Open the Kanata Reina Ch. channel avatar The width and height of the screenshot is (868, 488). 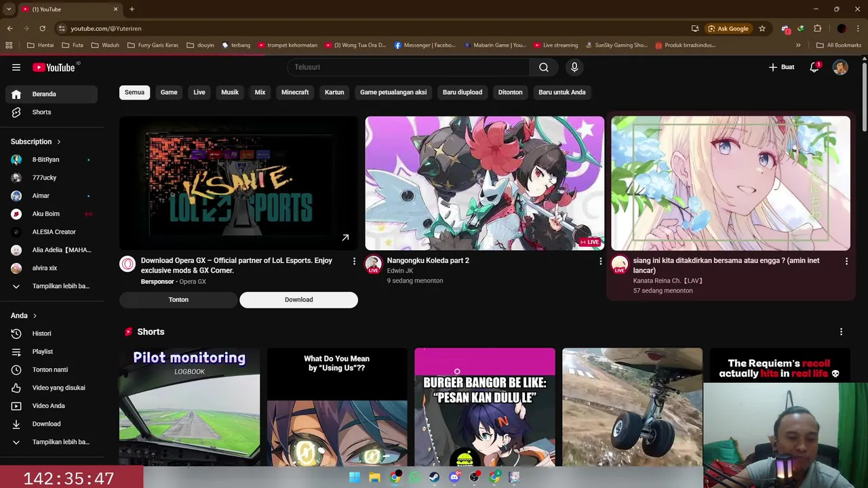[x=619, y=264]
